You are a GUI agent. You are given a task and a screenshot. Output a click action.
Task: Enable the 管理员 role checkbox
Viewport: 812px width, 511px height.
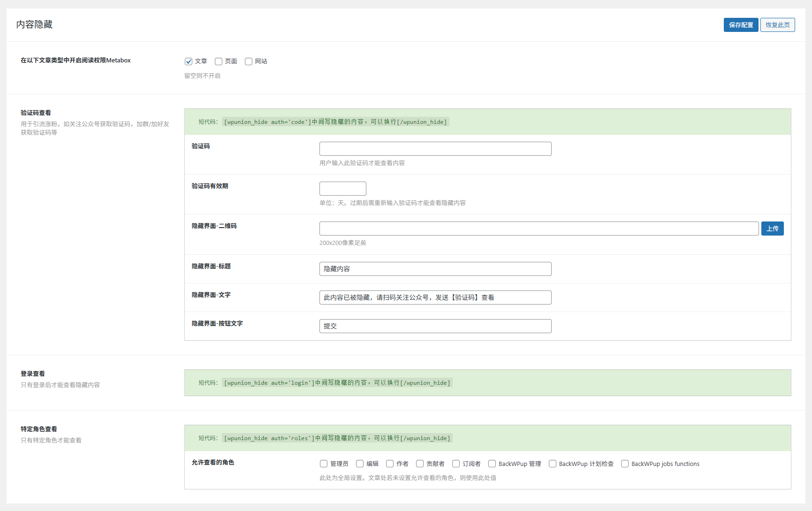pyautogui.click(x=323, y=464)
